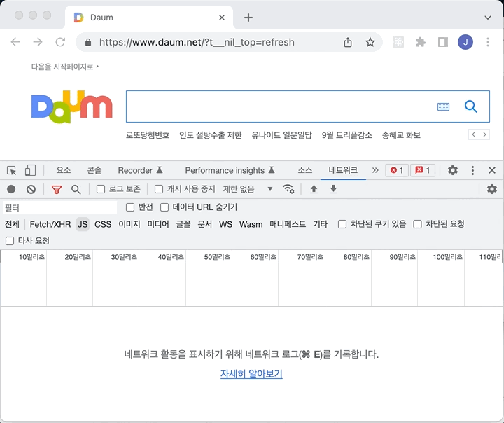Reload the Daum page
Image resolution: width=504 pixels, height=423 pixels.
point(60,42)
